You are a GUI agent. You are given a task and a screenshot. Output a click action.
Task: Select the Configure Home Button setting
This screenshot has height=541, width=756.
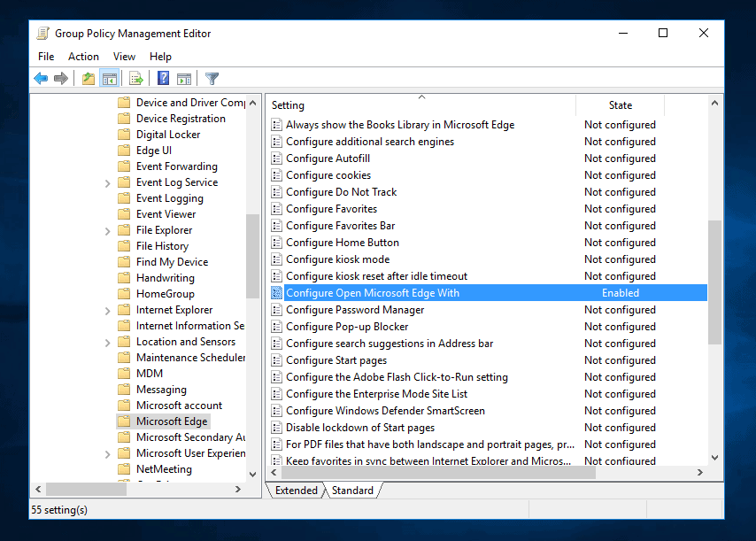[x=343, y=243]
